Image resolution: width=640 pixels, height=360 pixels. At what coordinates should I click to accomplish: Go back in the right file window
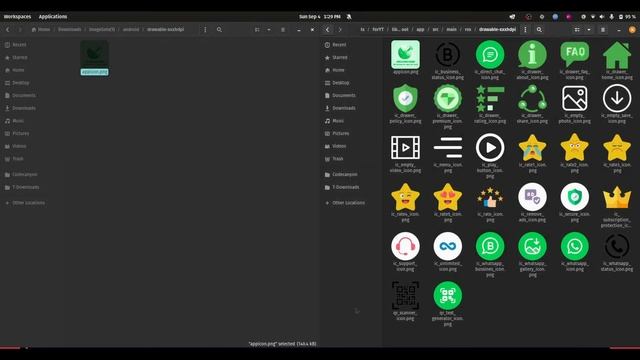[328, 30]
